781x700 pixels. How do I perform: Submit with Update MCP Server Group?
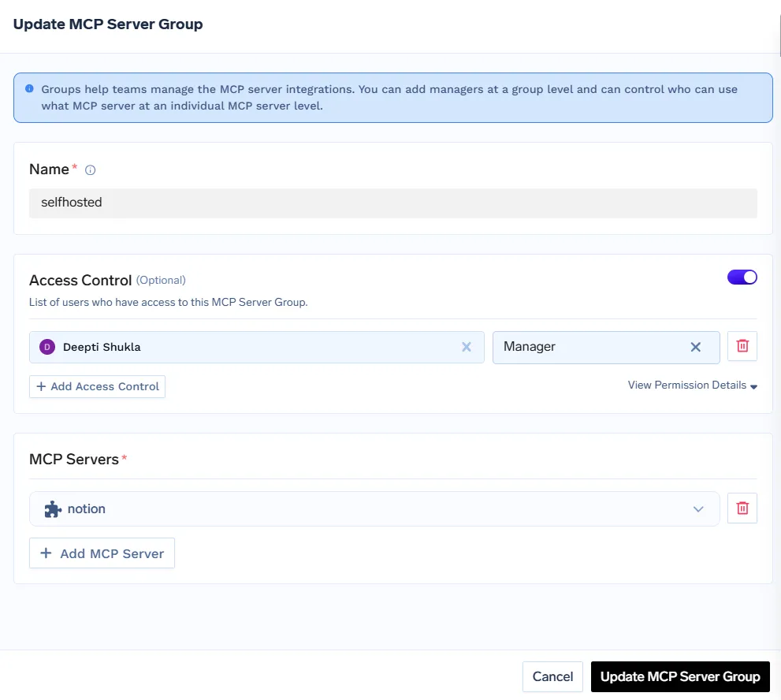(679, 676)
